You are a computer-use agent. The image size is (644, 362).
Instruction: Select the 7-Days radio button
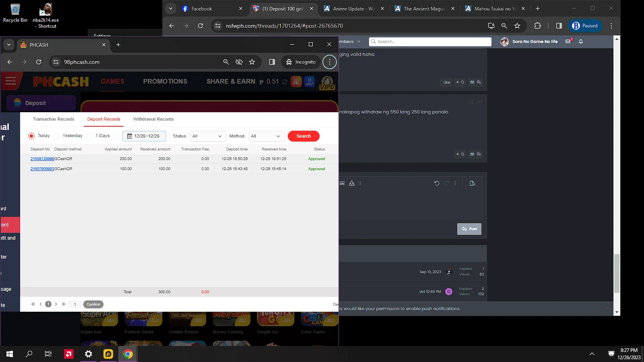89,136
